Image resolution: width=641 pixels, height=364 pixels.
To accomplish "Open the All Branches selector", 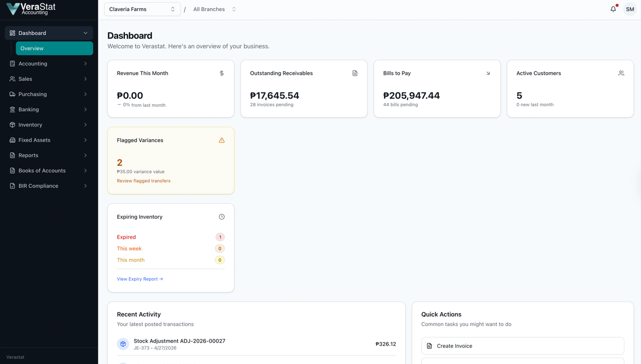I will coord(214,9).
